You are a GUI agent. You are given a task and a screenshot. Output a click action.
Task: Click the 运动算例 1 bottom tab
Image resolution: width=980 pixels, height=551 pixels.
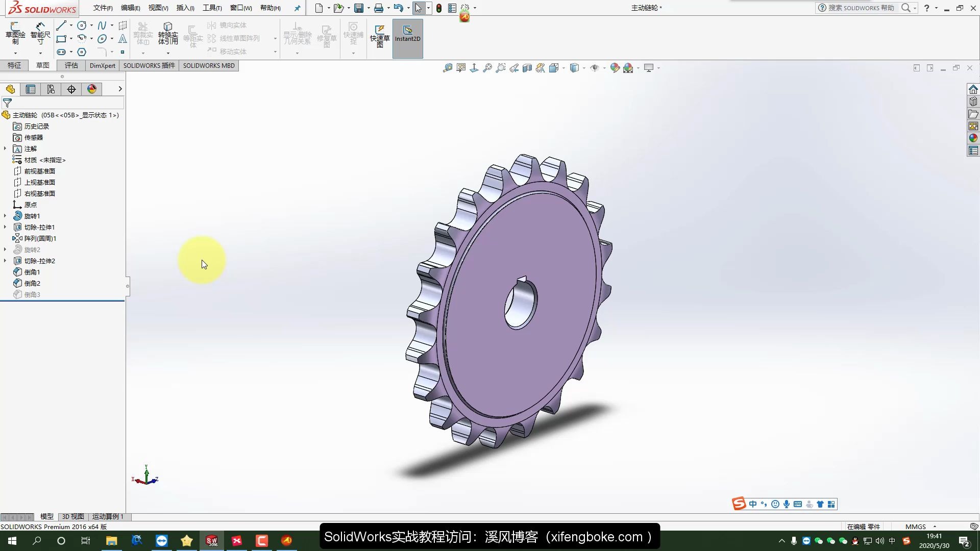point(108,516)
